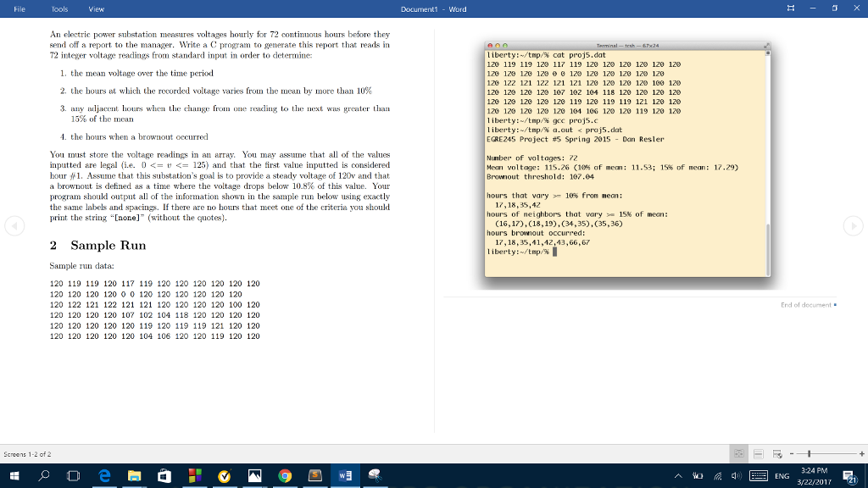Select the Word icon in taskbar
Screen dimensions: 868x488
click(345, 475)
